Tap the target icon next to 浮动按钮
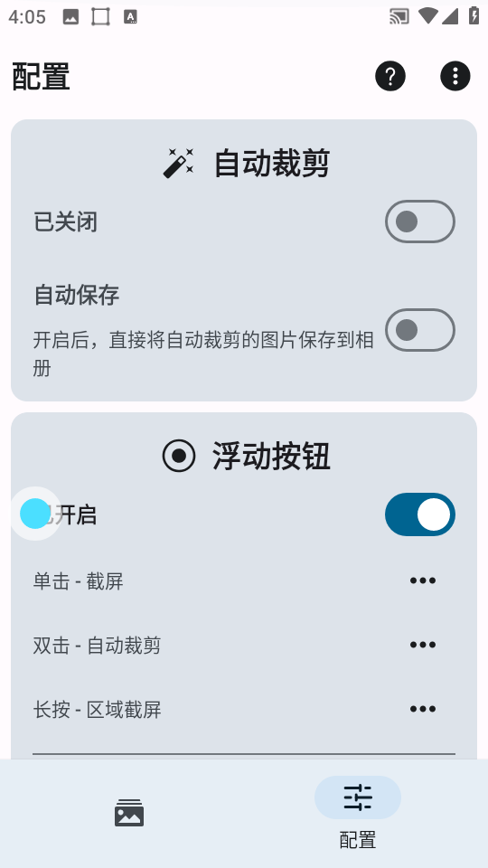Screen dimensions: 488x868 [x=179, y=456]
